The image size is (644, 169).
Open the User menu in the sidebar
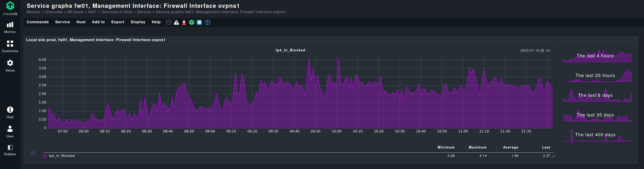click(x=10, y=132)
